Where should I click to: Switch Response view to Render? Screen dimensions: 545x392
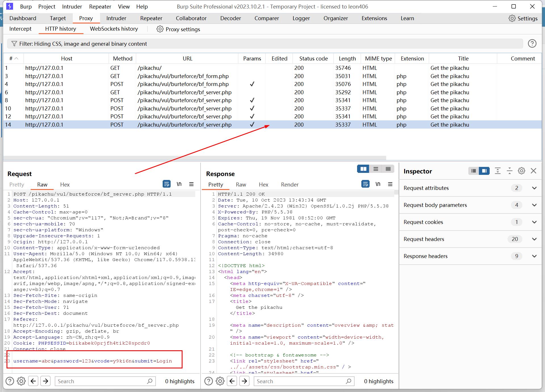point(290,185)
